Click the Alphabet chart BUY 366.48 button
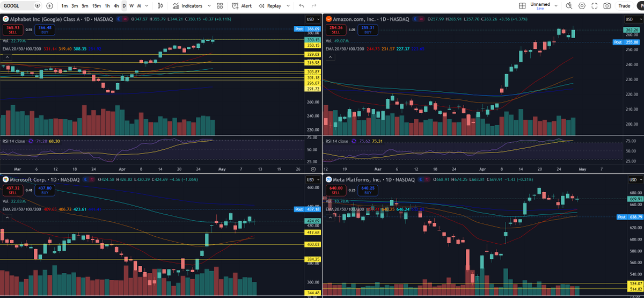644x298 pixels. 45,30
